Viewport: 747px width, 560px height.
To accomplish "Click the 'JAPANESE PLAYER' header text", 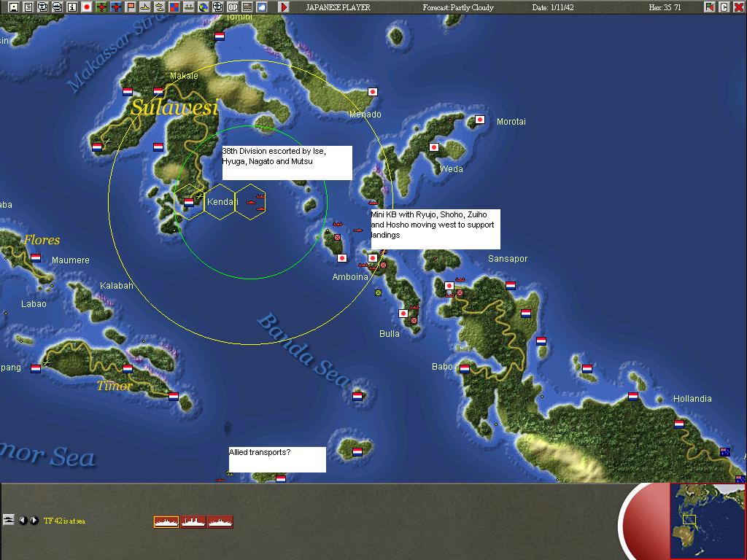I will pyautogui.click(x=338, y=7).
